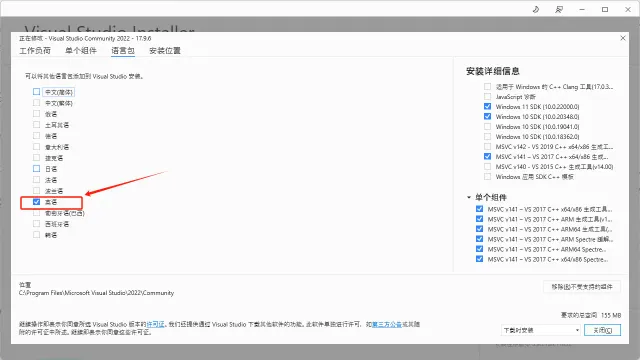Close the modify dialog with its X
This screenshot has height=360, width=640.
click(x=623, y=38)
